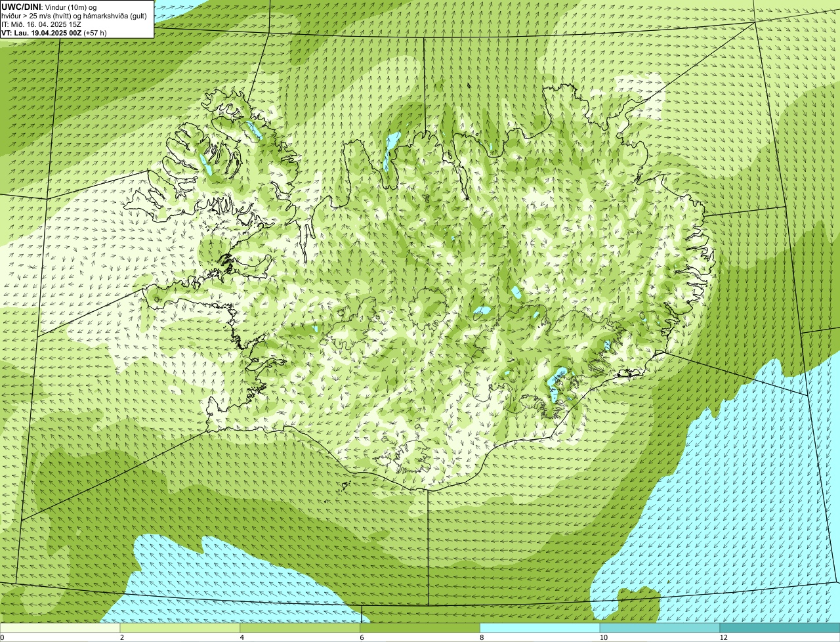The height and width of the screenshot is (642, 840).
Task: Click the 2–4 m/s light green legend segment
Action: 180,628
